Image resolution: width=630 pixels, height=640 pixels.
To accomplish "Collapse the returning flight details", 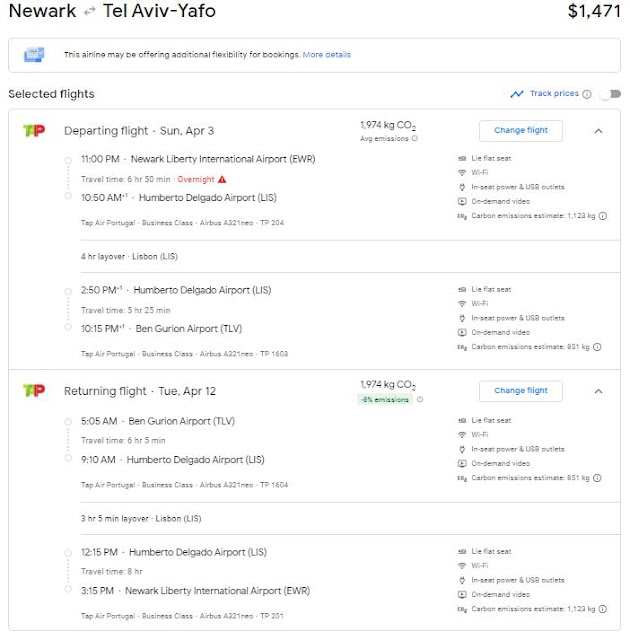I will tap(598, 391).
